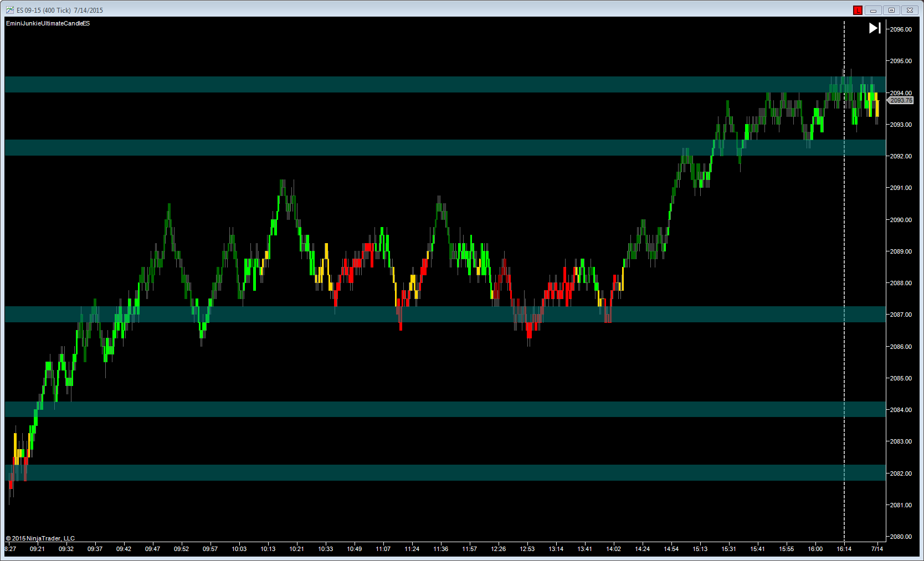Click the current price marker 2093.75

coord(901,100)
